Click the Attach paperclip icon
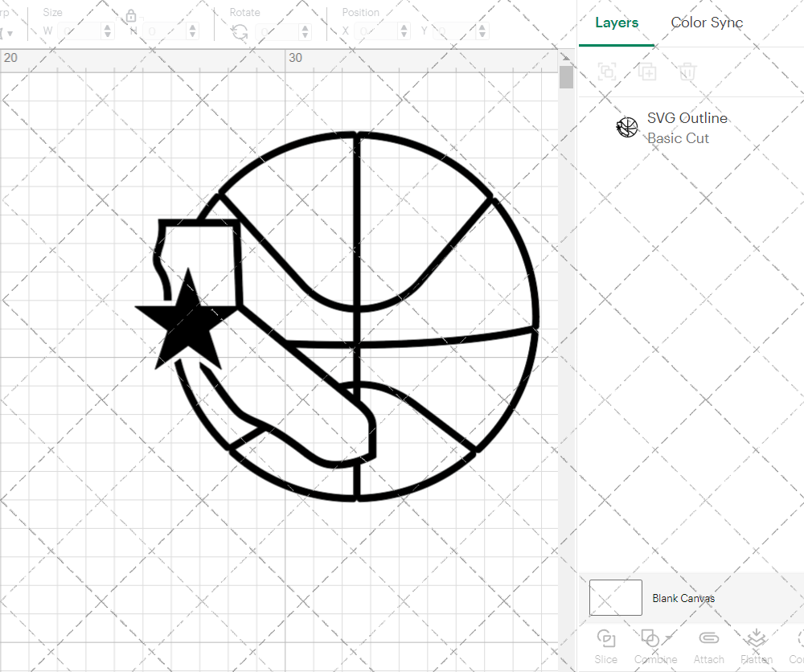Screen dimensions: 804x672 [708, 641]
